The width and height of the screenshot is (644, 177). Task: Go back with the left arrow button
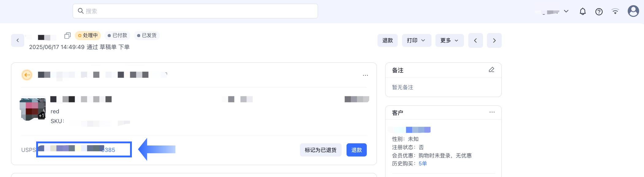click(x=18, y=40)
